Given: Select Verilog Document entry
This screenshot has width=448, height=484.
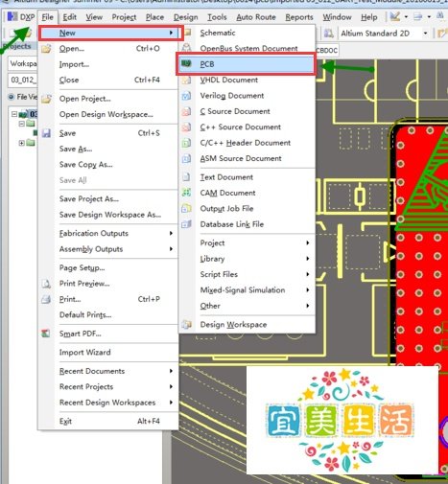Looking at the screenshot, I should click(247, 96).
